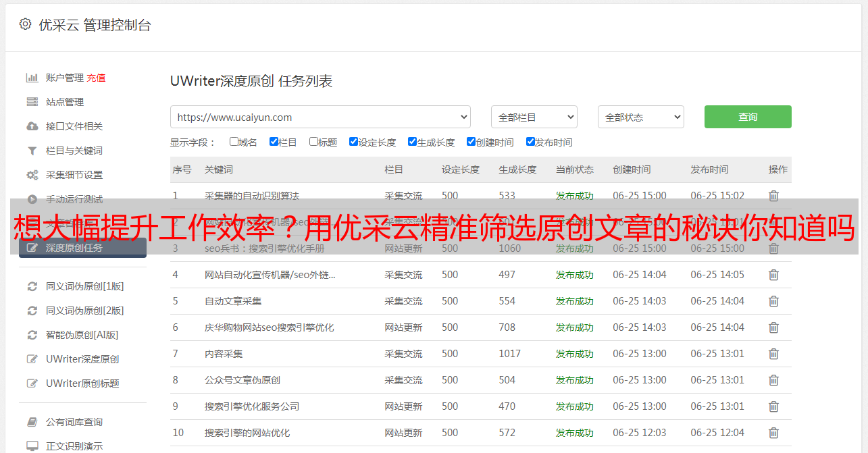
Task: Click the green 查询 button
Action: 747,117
